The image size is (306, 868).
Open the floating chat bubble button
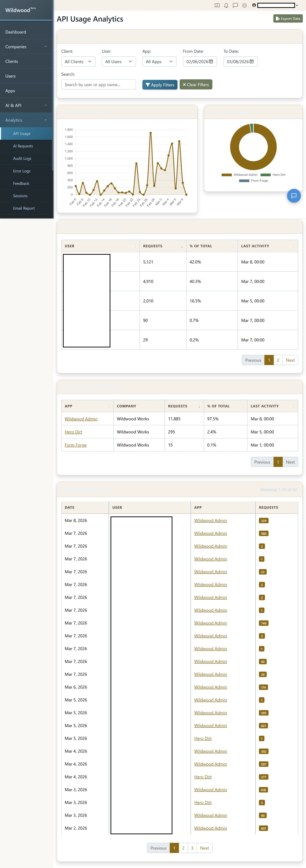point(294,196)
